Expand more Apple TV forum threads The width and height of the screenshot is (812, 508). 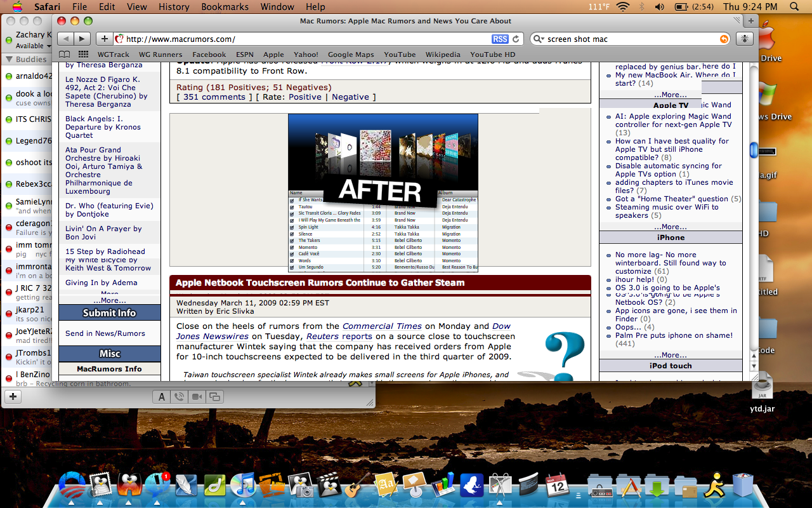click(671, 227)
